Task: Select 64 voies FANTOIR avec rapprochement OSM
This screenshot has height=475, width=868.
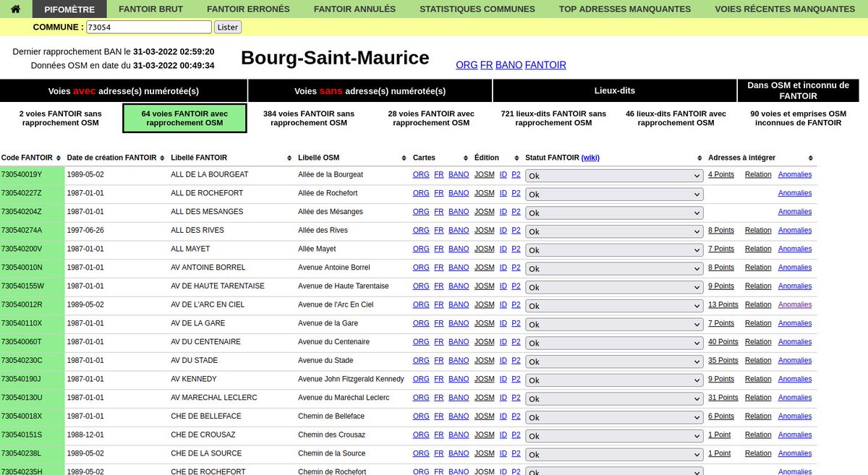Action: [184, 119]
